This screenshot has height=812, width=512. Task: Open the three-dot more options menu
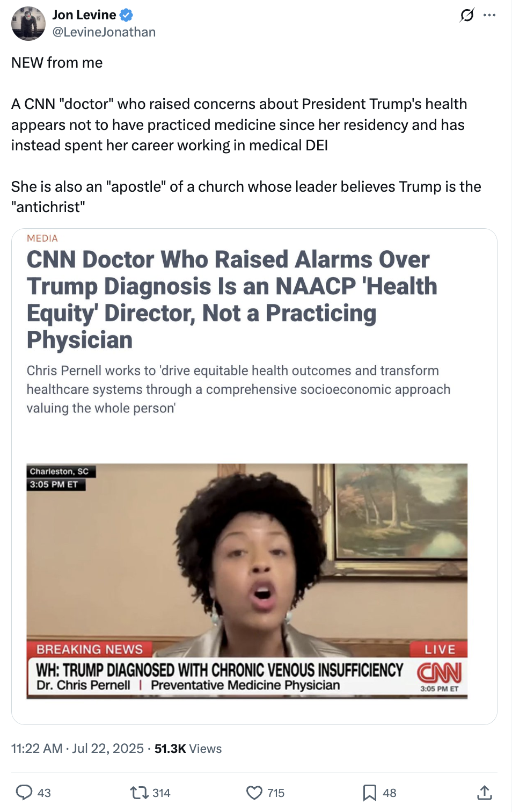point(489,15)
